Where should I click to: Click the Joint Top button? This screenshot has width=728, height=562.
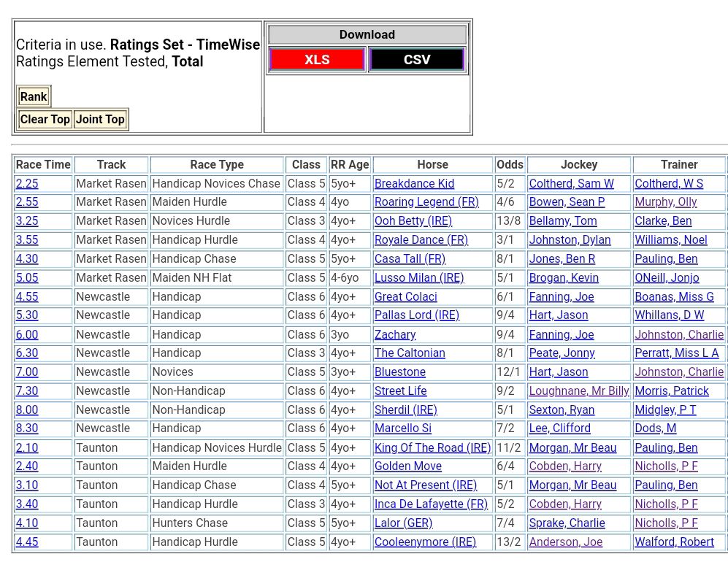coord(101,120)
